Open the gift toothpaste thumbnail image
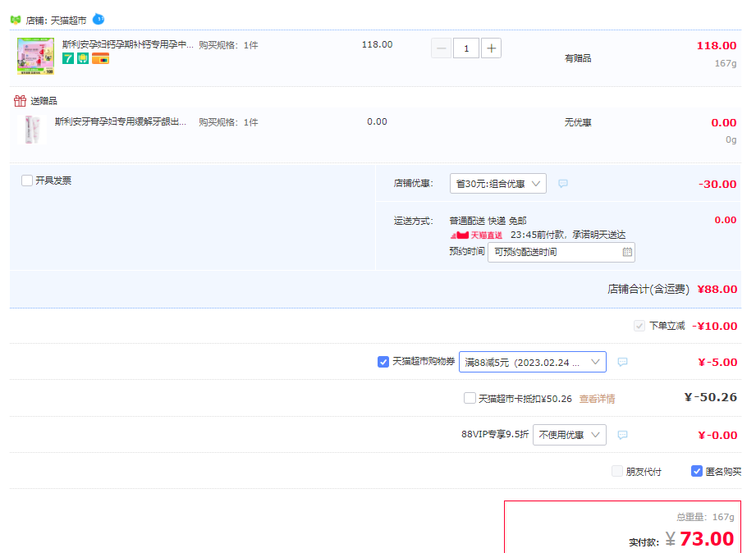 [x=32, y=130]
